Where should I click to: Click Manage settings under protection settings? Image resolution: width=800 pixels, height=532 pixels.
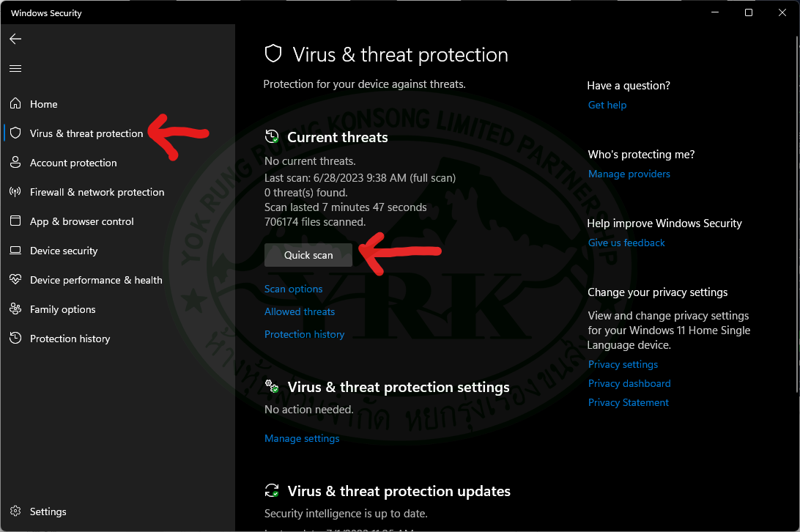302,438
